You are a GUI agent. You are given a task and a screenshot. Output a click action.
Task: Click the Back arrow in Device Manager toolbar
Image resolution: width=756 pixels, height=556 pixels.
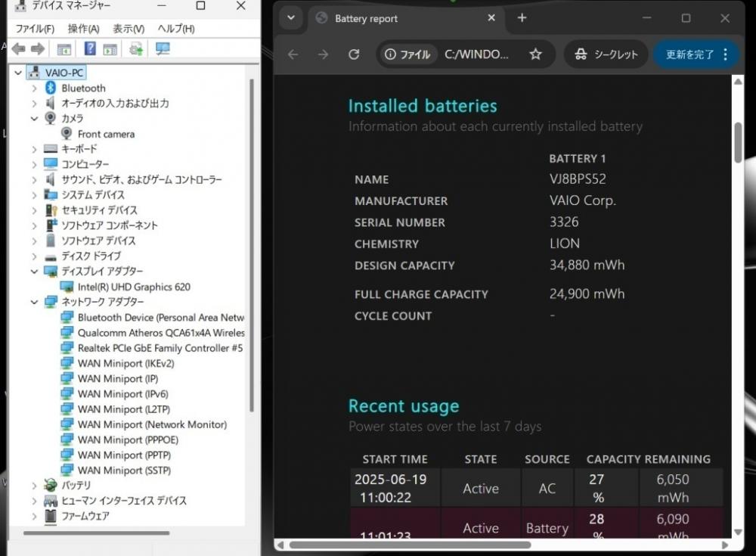(x=18, y=48)
